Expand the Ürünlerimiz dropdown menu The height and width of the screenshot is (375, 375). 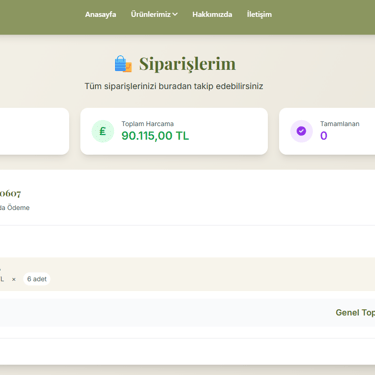coord(154,14)
